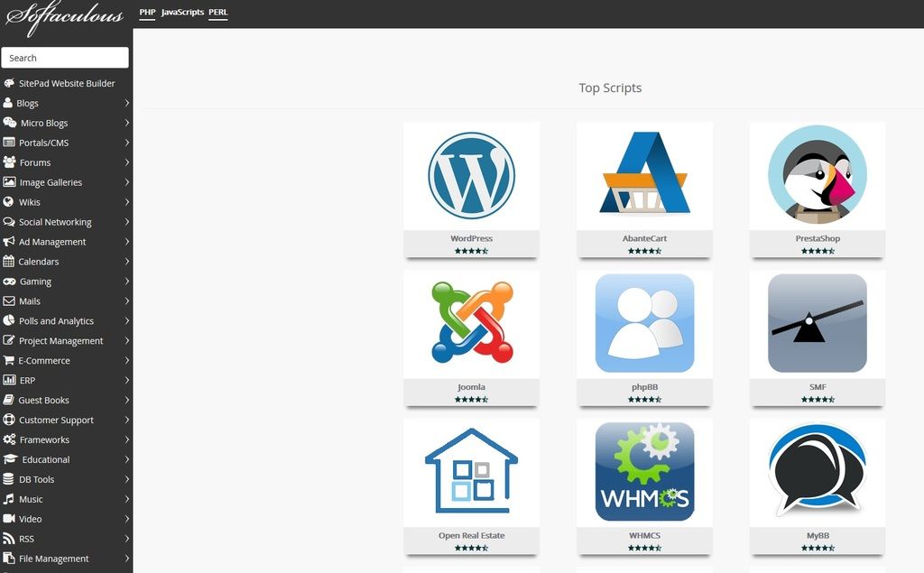This screenshot has height=573, width=924.
Task: Click the SMF star rating
Action: point(818,399)
